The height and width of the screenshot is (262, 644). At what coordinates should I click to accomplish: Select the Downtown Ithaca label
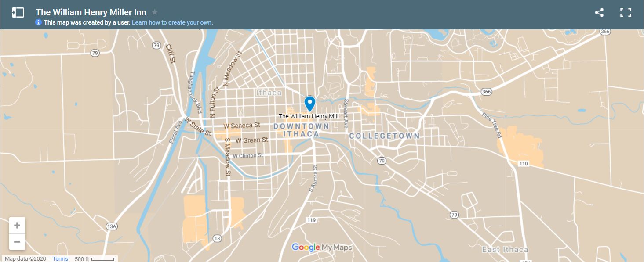click(x=302, y=130)
